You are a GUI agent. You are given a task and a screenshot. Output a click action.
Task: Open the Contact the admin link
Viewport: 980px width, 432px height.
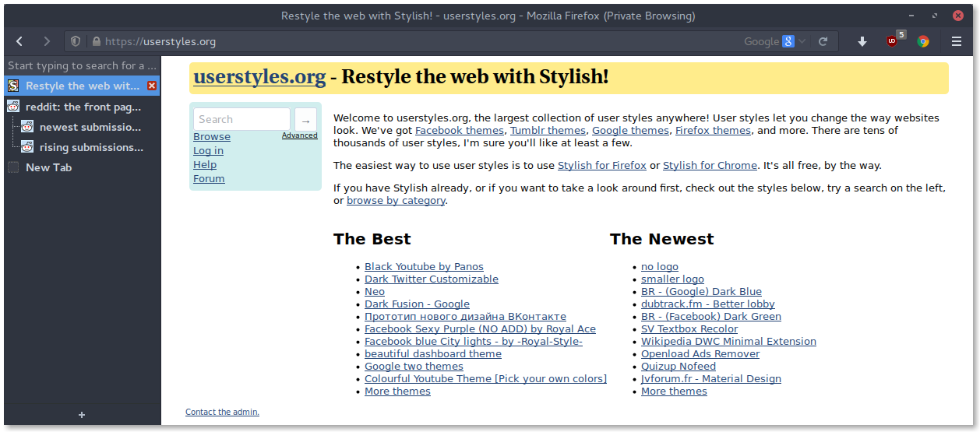pos(222,413)
